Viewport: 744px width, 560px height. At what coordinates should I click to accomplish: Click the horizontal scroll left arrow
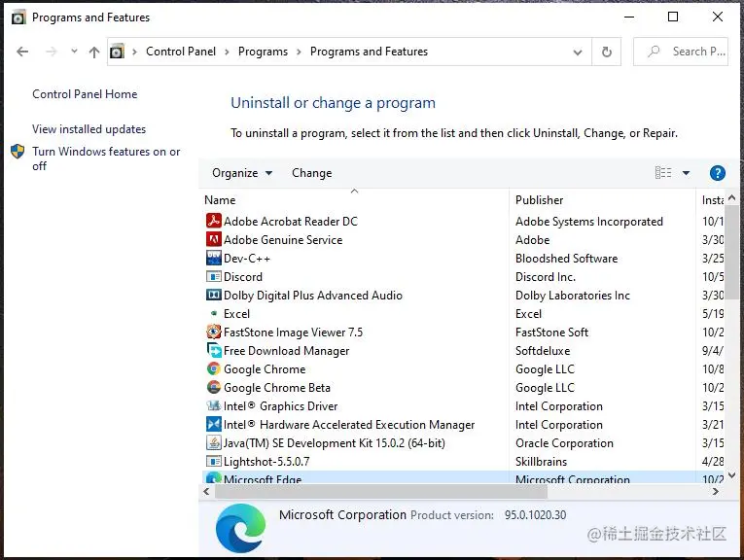[x=206, y=492]
